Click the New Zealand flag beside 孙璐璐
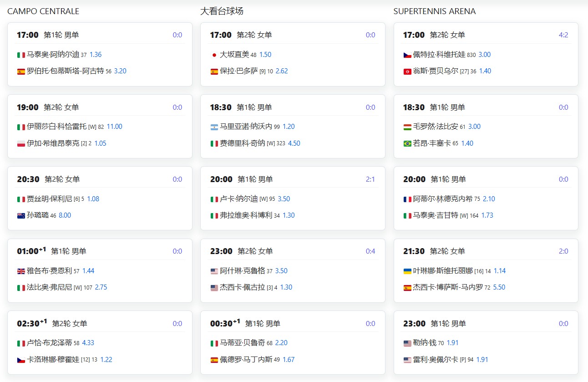The image size is (588, 382). tap(21, 215)
